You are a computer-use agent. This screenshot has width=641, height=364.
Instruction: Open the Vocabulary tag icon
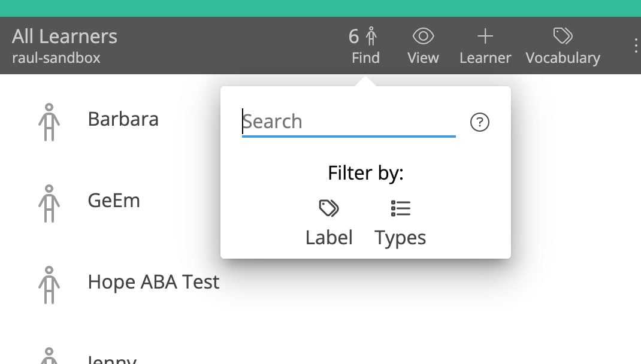point(563,37)
